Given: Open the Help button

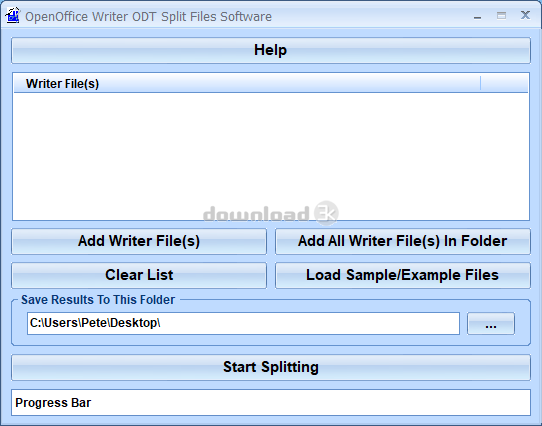Looking at the screenshot, I should (x=271, y=50).
